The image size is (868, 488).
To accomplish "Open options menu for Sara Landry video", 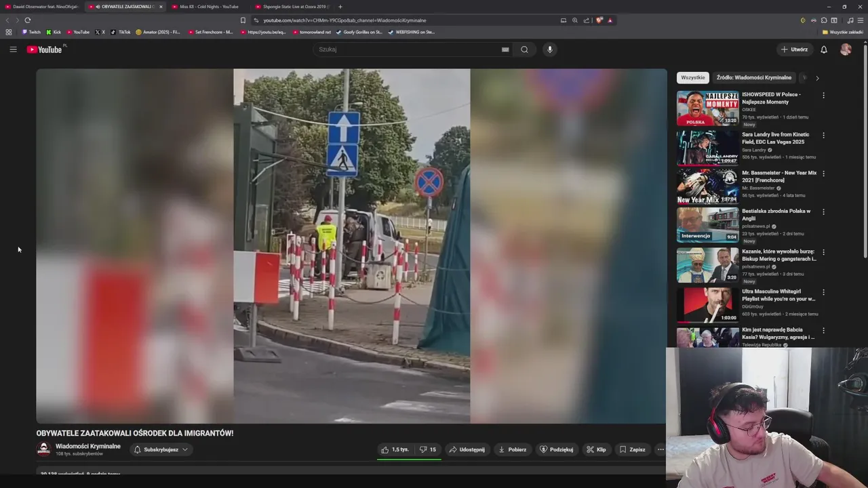I will coord(824,136).
